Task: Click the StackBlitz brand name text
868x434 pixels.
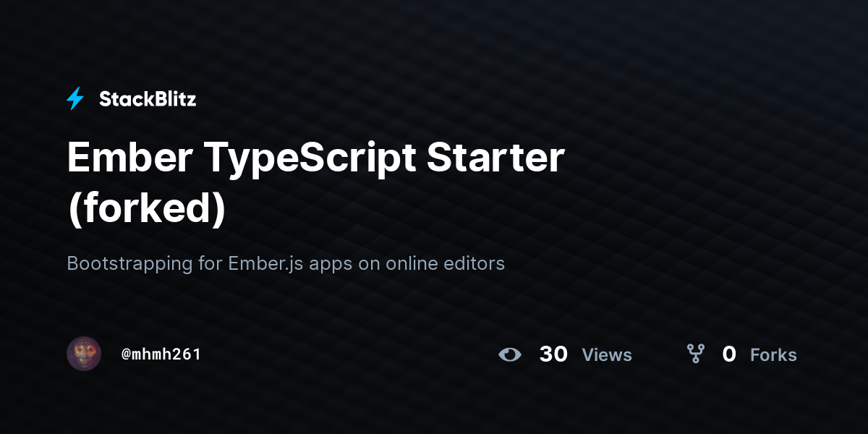Action: 148,99
